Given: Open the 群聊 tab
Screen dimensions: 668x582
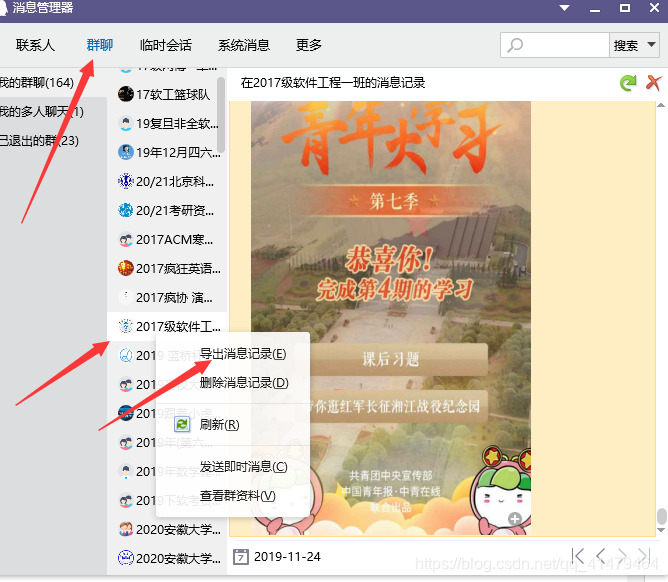Looking at the screenshot, I should click(x=100, y=45).
